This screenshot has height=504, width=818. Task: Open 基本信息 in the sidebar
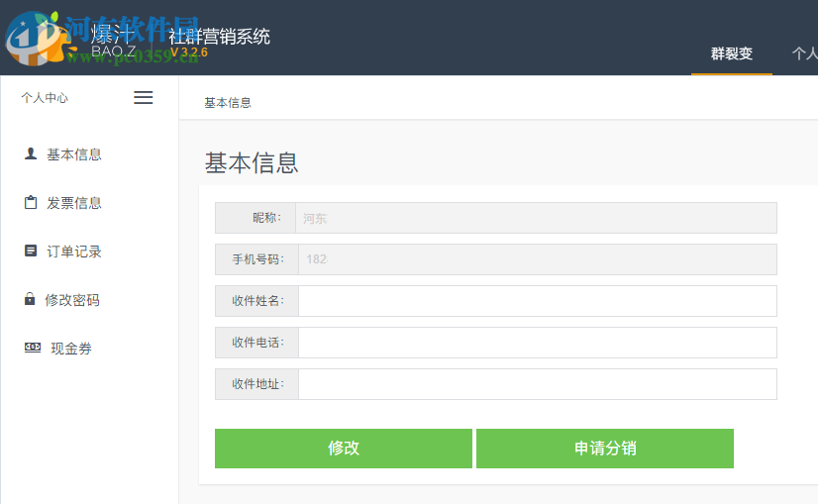[73, 154]
